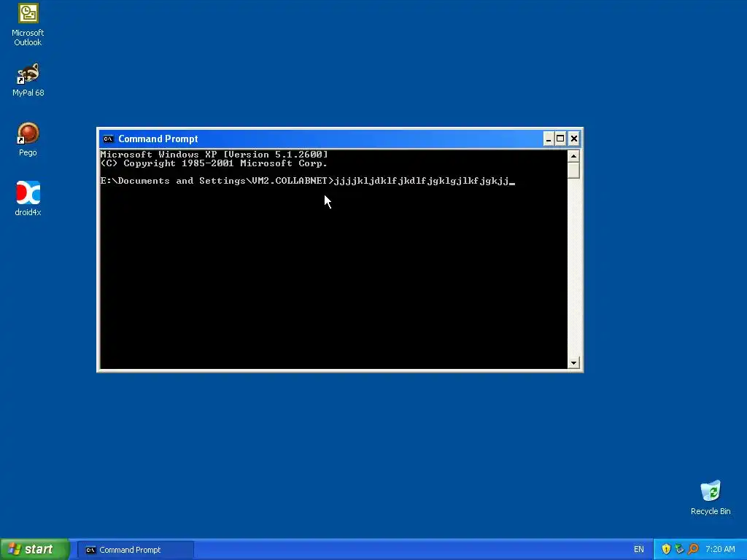The width and height of the screenshot is (747, 560).
Task: Activate Command Prompt taskbar button
Action: click(135, 550)
